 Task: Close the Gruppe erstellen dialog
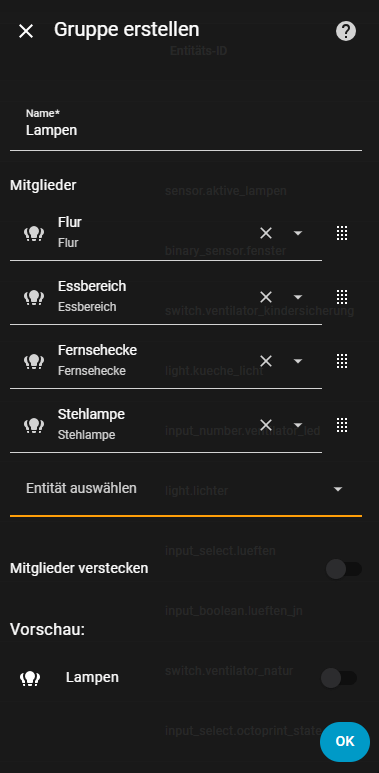click(x=26, y=31)
